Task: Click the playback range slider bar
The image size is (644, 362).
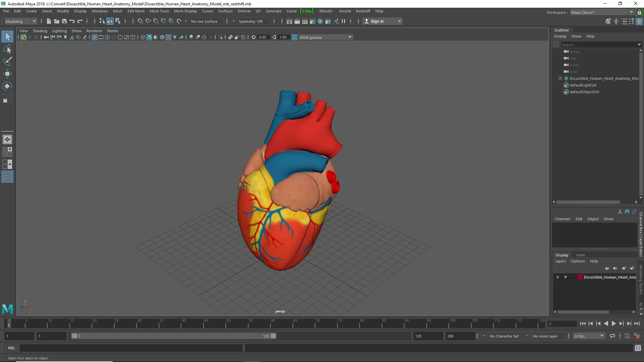Action: 173,336
